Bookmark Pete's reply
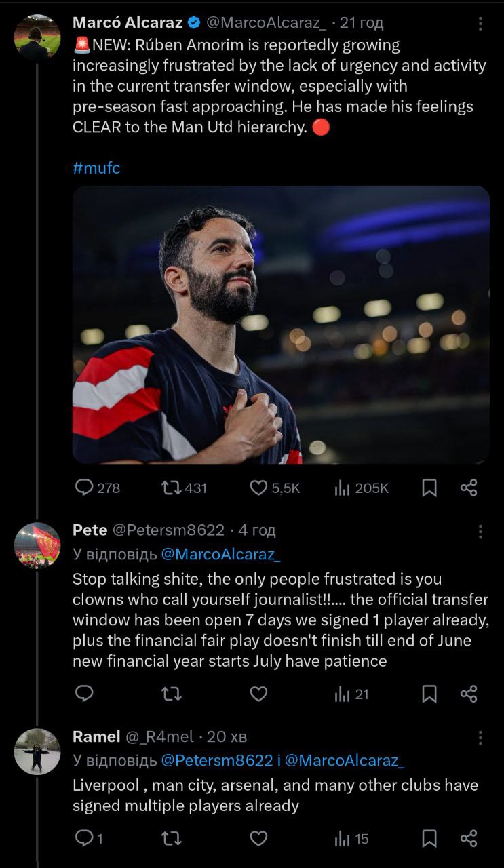The width and height of the screenshot is (504, 868). click(429, 694)
